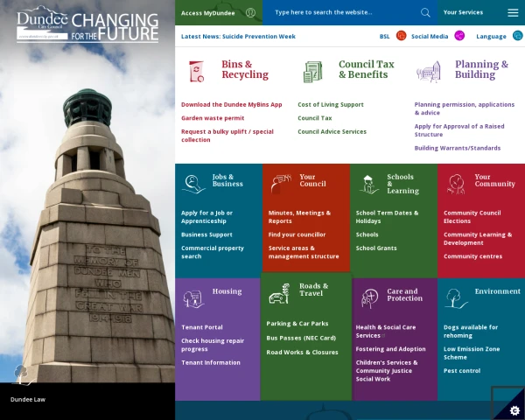Viewport: 525px width, 420px height.
Task: Click the MyDundee user profile icon
Action: [x=250, y=13]
